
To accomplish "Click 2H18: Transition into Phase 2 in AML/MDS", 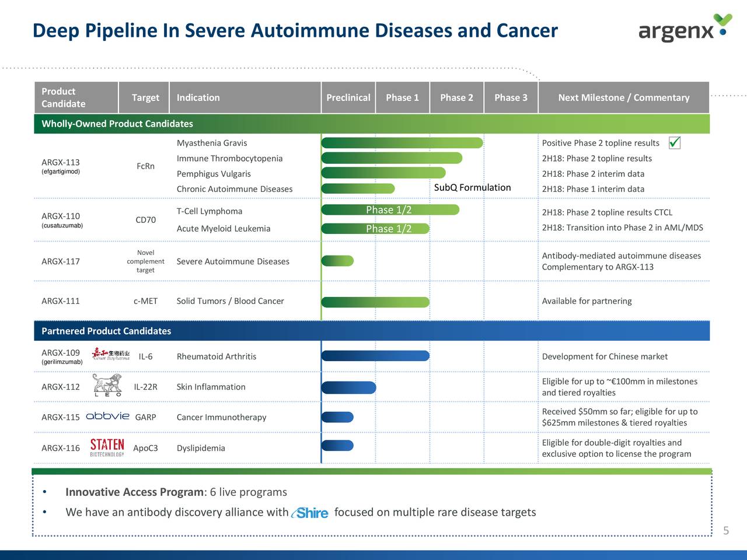I will click(x=622, y=228).
